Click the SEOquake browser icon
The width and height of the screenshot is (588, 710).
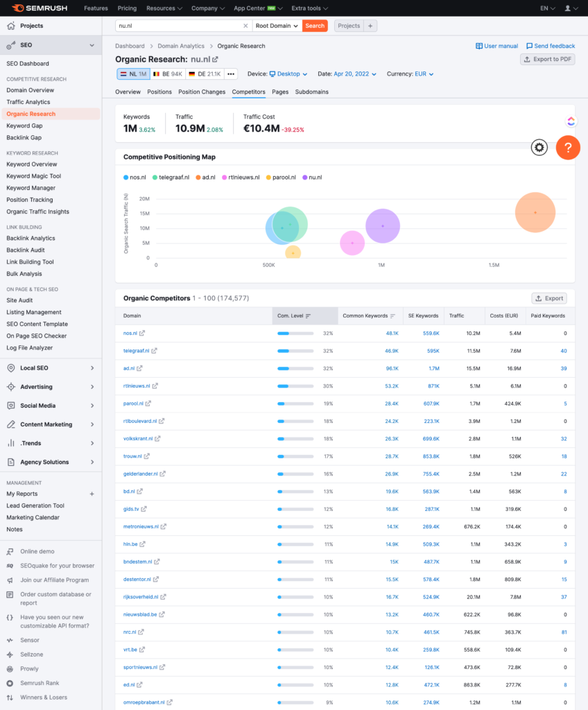10,566
